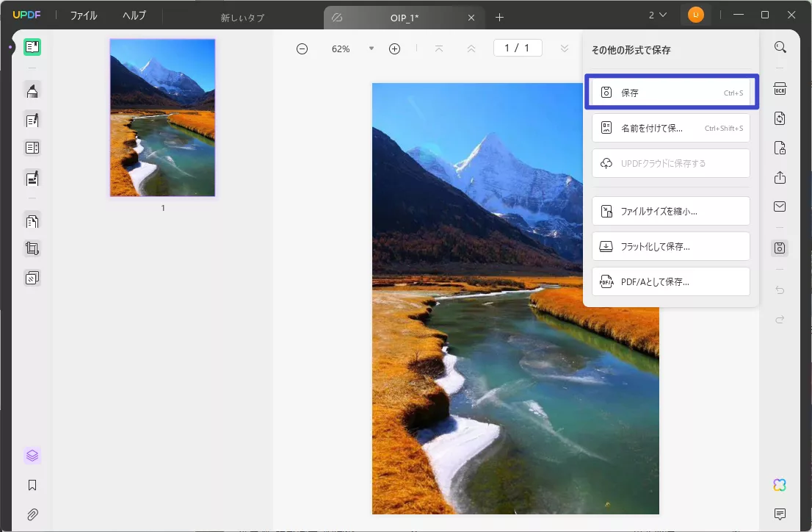812x532 pixels.
Task: Send the file by email
Action: point(780,206)
